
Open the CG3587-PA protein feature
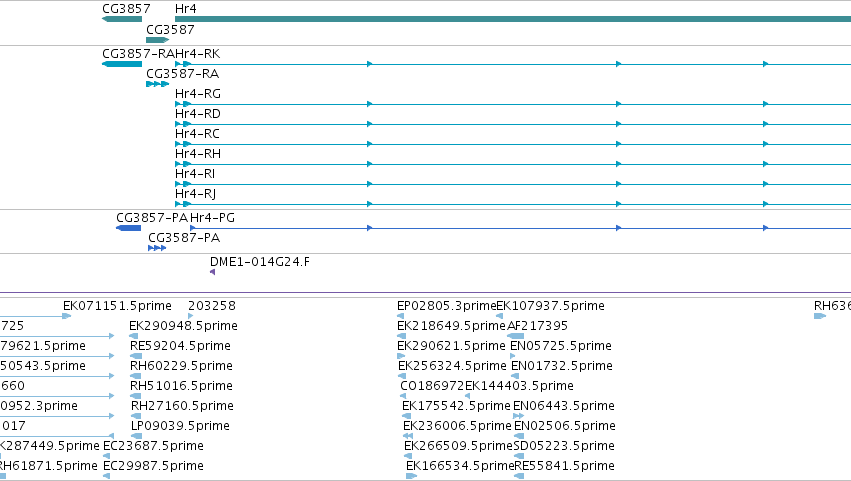coord(157,248)
